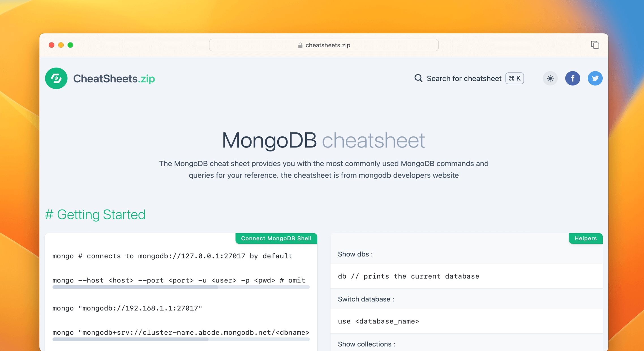Click the Connect MongoDB Shell badge
The height and width of the screenshot is (351, 644).
[x=276, y=238]
